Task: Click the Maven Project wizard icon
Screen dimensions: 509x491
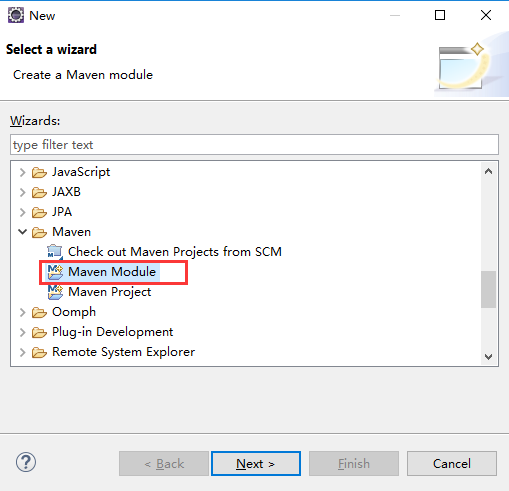Action: (x=55, y=292)
